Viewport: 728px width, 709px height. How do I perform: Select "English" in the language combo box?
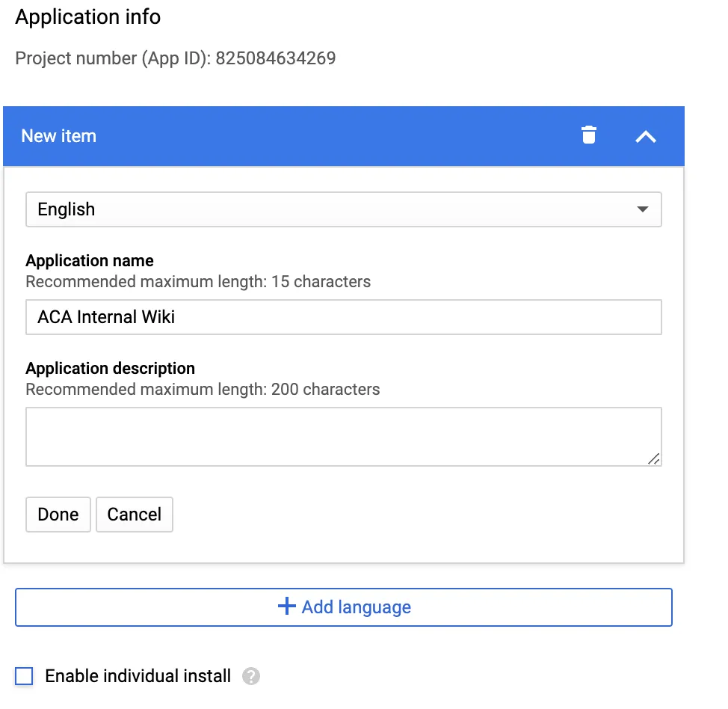click(x=344, y=209)
